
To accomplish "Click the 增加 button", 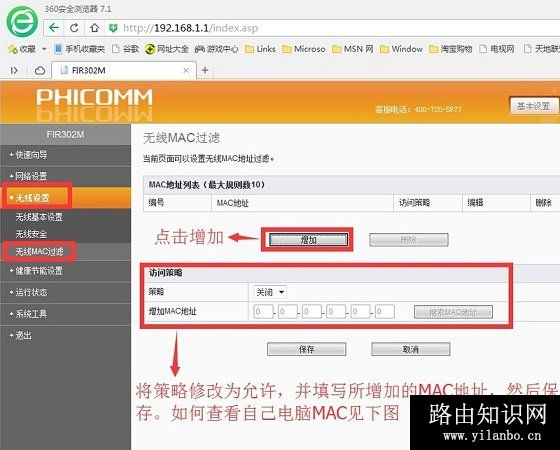I will point(308,240).
